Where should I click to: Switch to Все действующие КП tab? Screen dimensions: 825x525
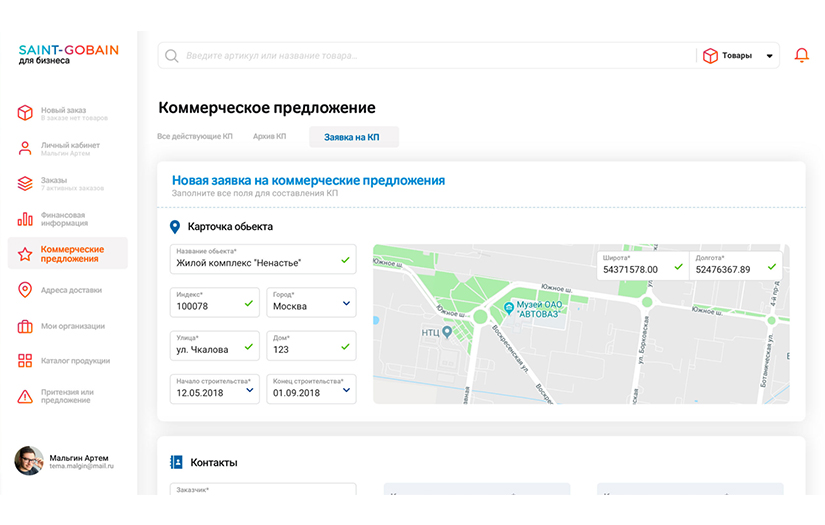195,136
